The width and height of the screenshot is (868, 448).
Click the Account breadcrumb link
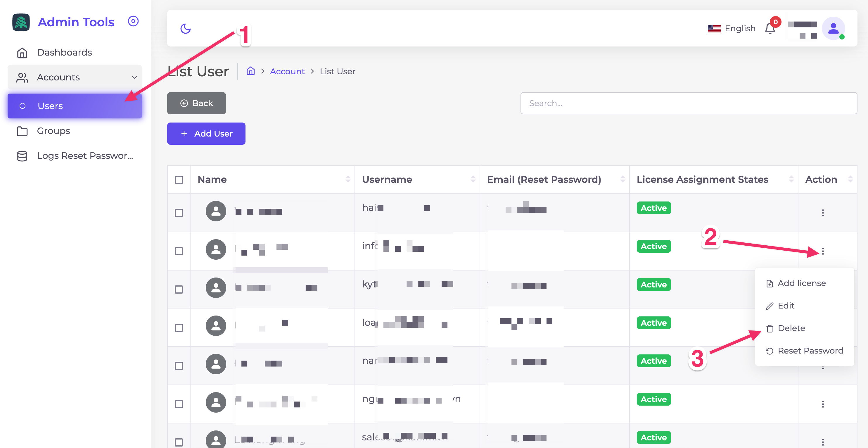click(x=287, y=71)
